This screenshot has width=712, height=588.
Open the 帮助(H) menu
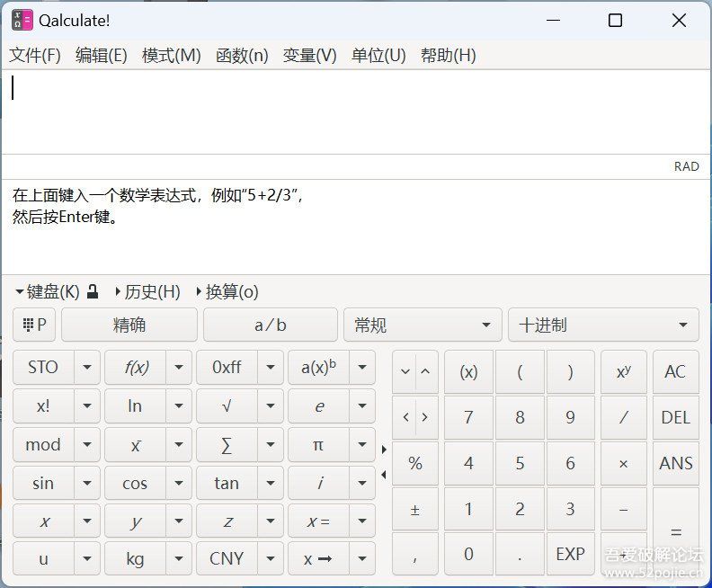pos(449,56)
